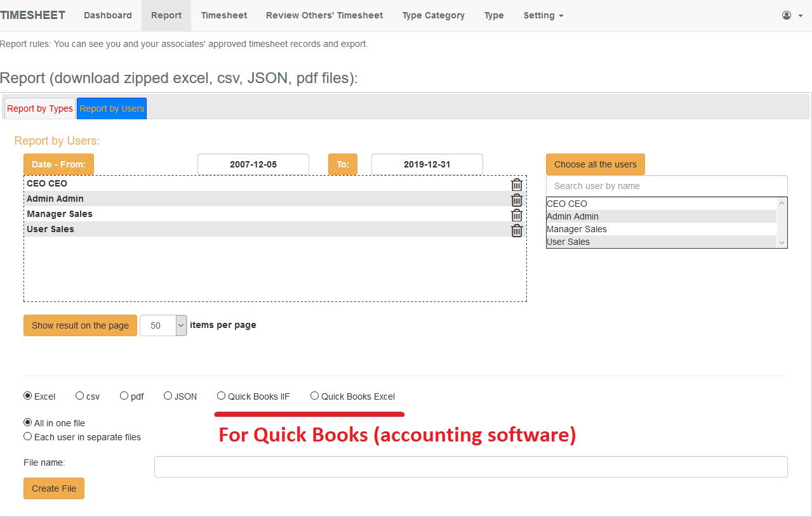Delete CEO CEO from selected users
Screen dimensions: 812x517
coord(517,185)
